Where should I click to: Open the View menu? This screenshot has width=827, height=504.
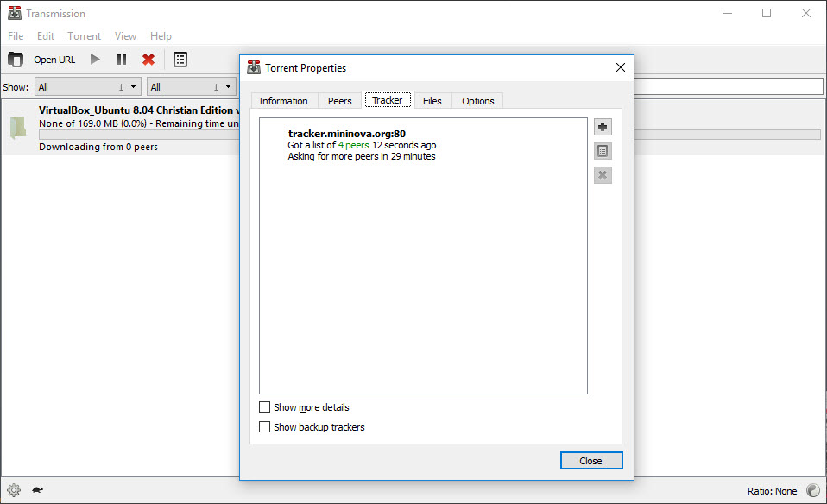125,36
